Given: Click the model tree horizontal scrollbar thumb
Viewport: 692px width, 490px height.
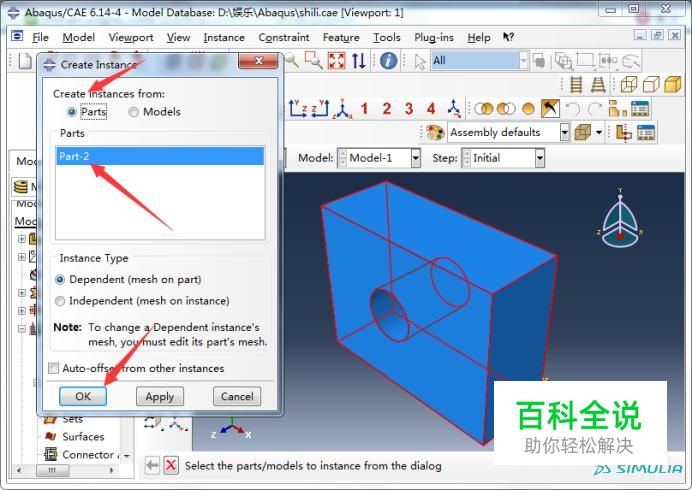Looking at the screenshot, I should point(53,470).
